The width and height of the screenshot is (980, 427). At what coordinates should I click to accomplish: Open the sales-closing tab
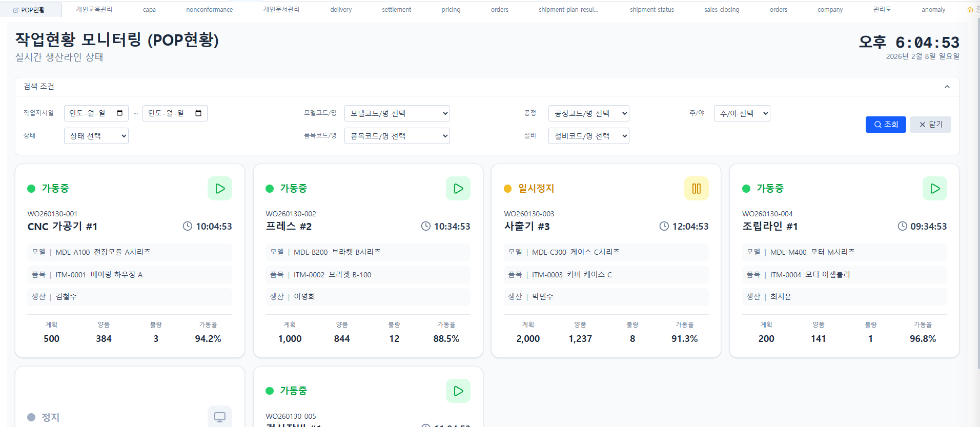click(721, 10)
